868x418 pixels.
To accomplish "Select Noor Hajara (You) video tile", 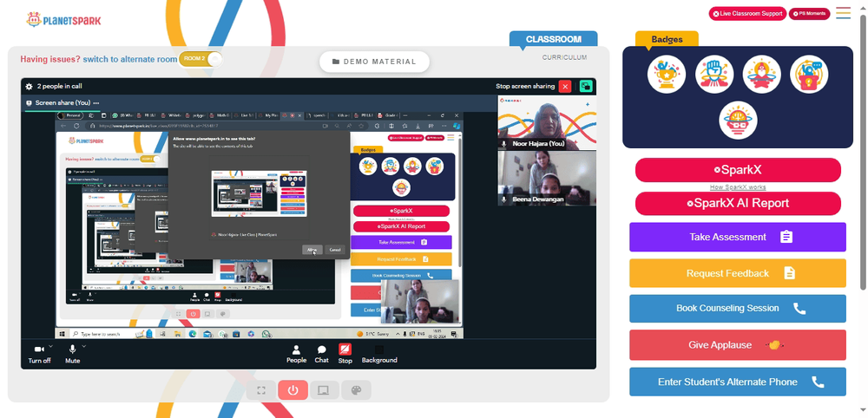I will pos(547,122).
